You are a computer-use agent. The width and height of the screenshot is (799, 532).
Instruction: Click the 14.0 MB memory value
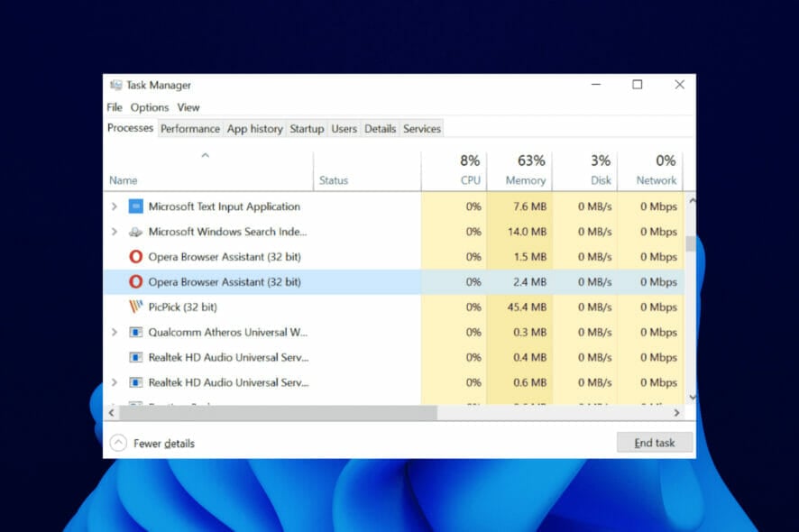point(527,232)
